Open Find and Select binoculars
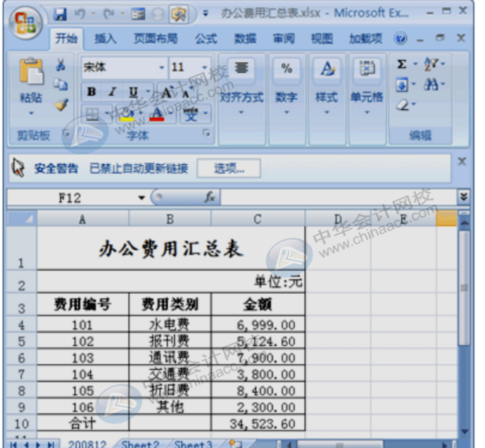This screenshot has width=485, height=448. pyautogui.click(x=431, y=85)
